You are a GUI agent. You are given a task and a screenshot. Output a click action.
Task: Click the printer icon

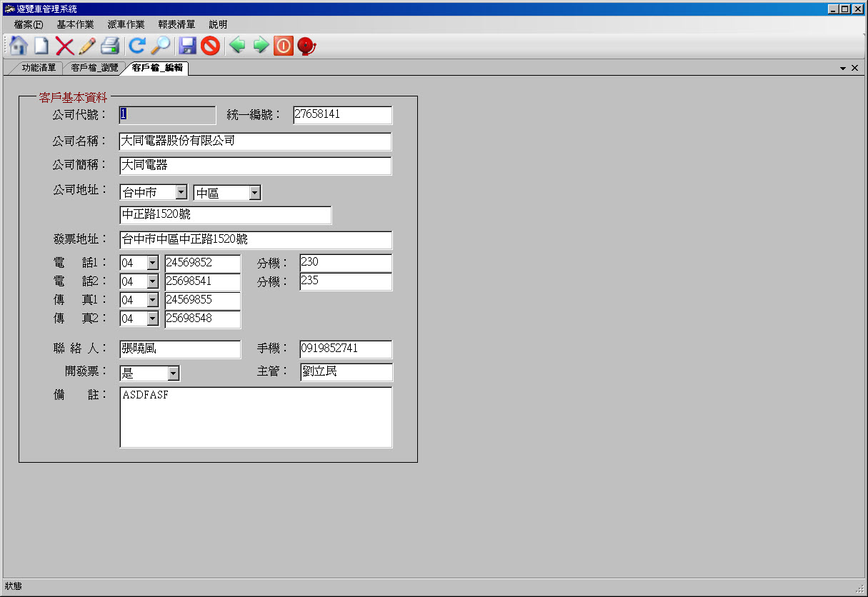click(109, 46)
